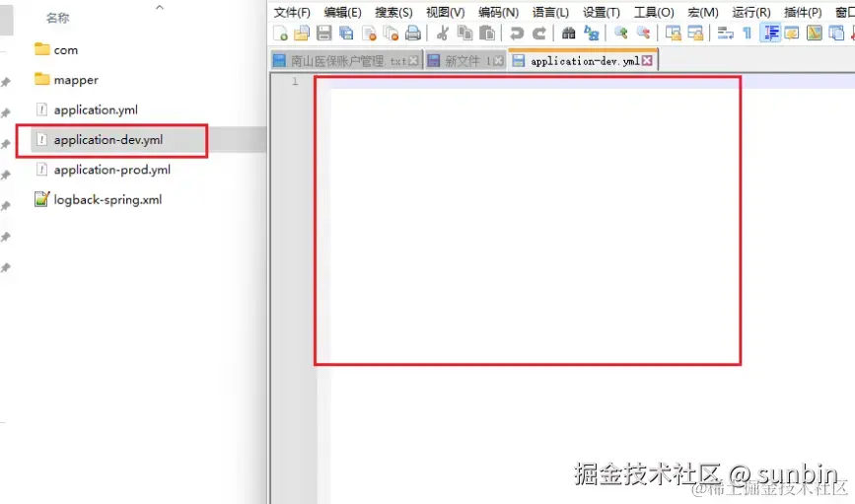Click line number 1 in the margin

pos(295,82)
